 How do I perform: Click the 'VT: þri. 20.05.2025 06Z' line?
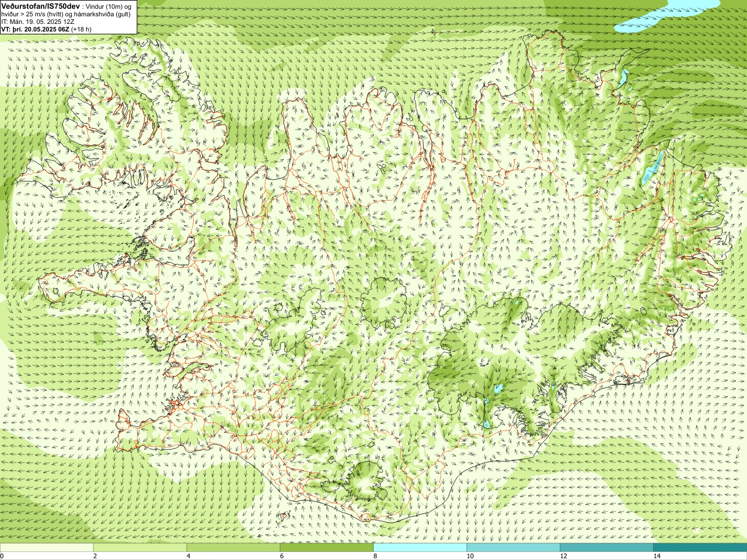pyautogui.click(x=35, y=29)
